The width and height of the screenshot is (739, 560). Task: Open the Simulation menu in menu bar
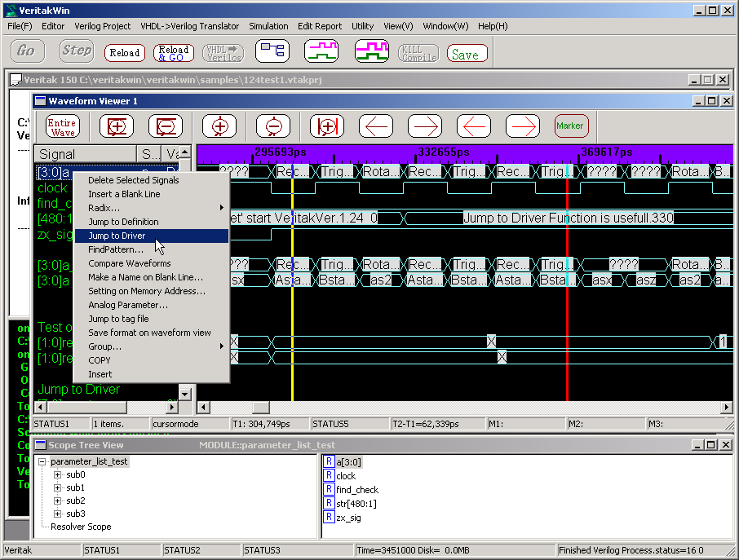pyautogui.click(x=268, y=26)
